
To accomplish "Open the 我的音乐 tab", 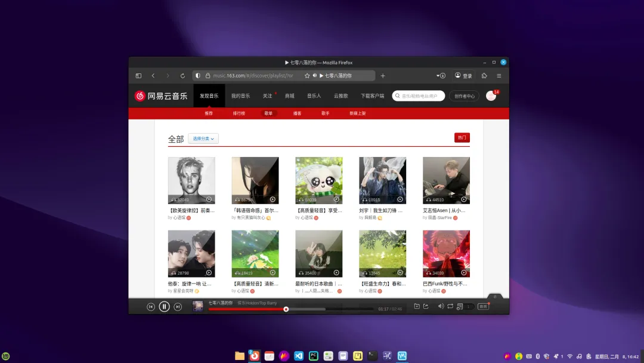I will click(240, 96).
